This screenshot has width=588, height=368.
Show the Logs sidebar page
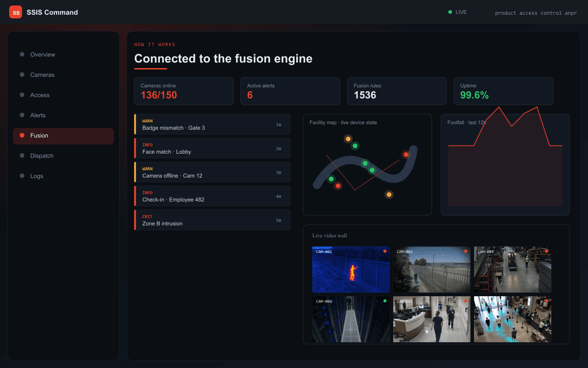63,176
